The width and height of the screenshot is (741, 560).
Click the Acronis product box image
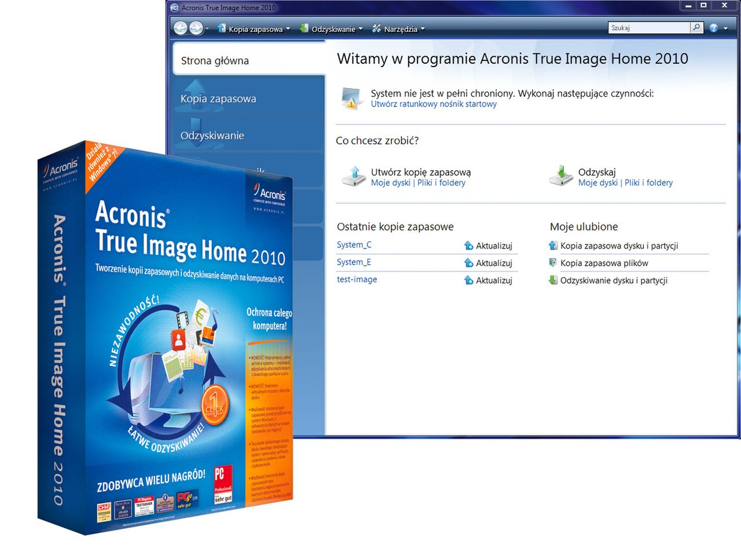[x=165, y=338]
